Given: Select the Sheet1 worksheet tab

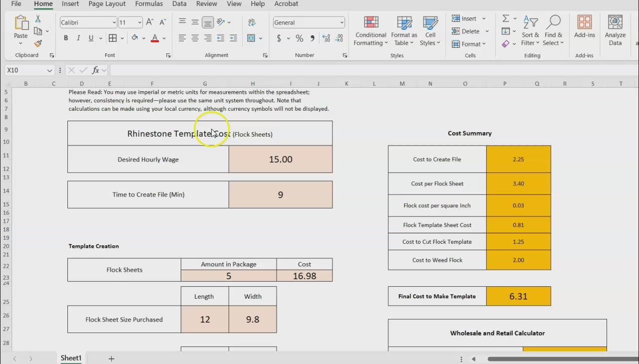Looking at the screenshot, I should 71,358.
